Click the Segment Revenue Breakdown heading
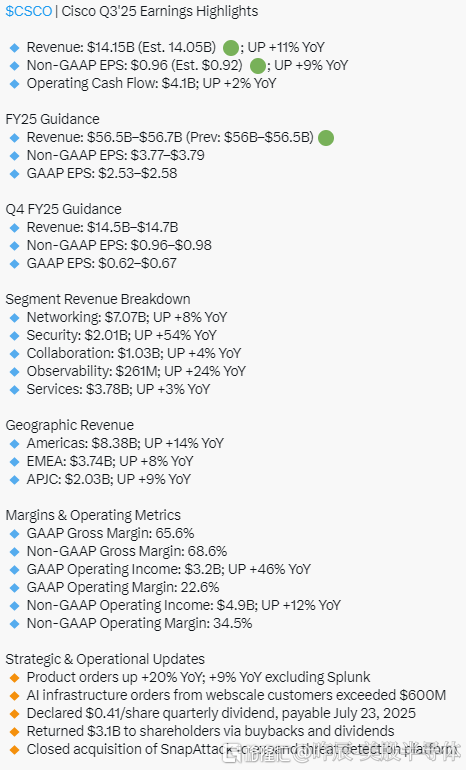Viewport: 466px width, 770px height. (98, 300)
